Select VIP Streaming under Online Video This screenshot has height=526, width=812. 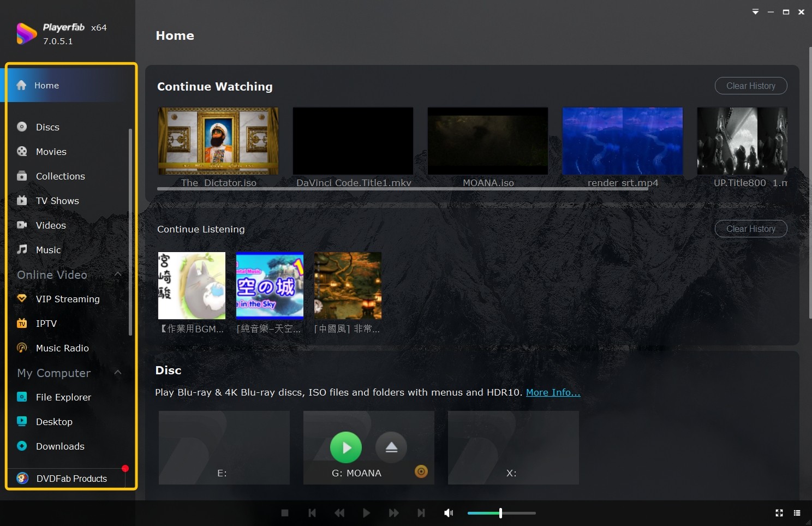tap(67, 298)
